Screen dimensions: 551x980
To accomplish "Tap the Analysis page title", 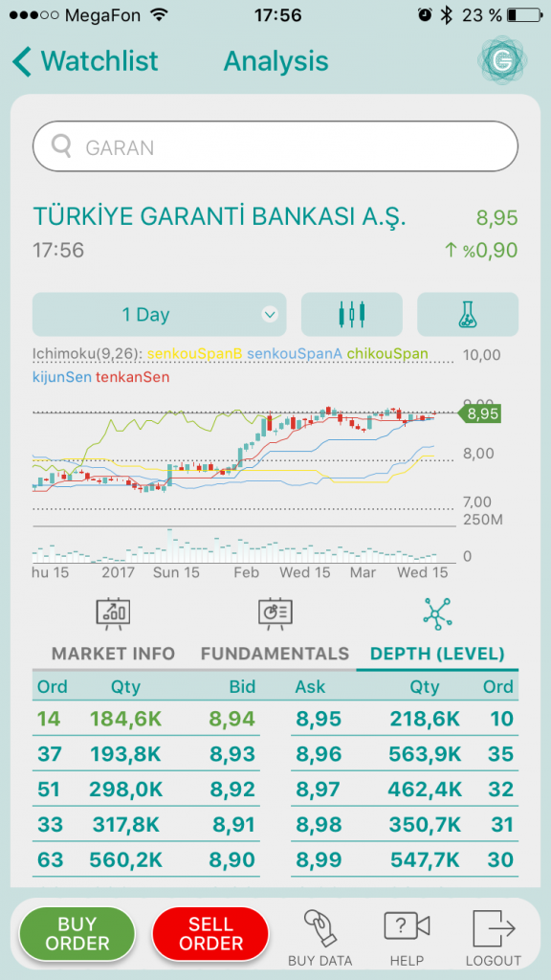I will coord(275,61).
